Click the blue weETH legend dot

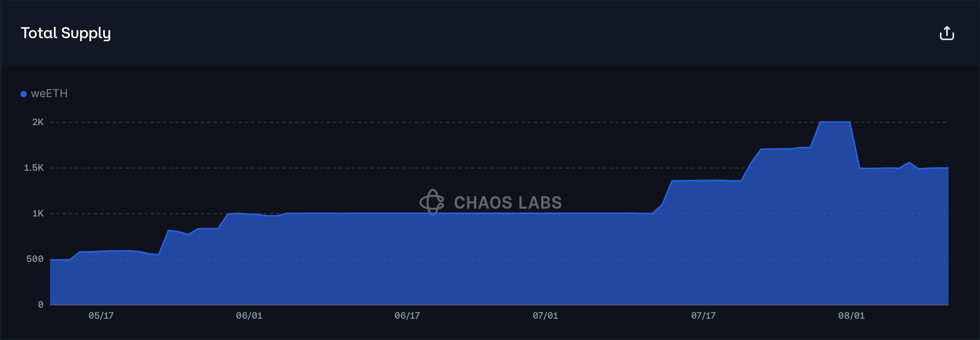click(24, 94)
